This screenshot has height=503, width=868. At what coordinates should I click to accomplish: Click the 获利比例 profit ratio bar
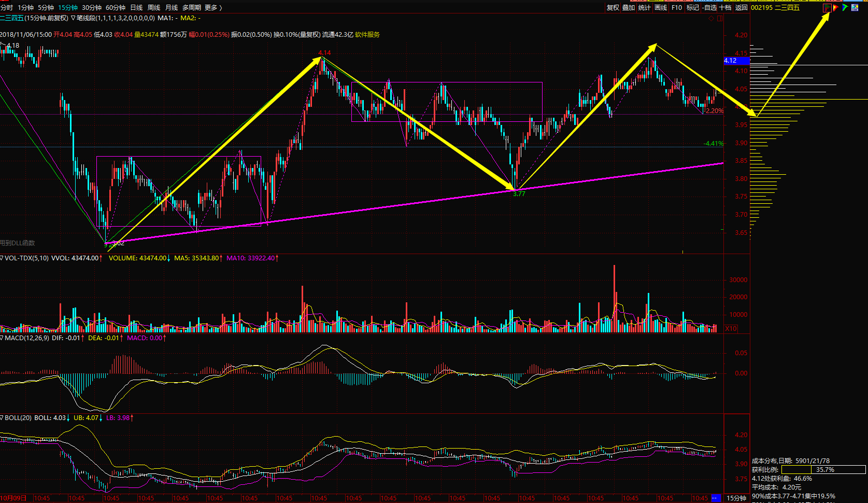click(823, 470)
